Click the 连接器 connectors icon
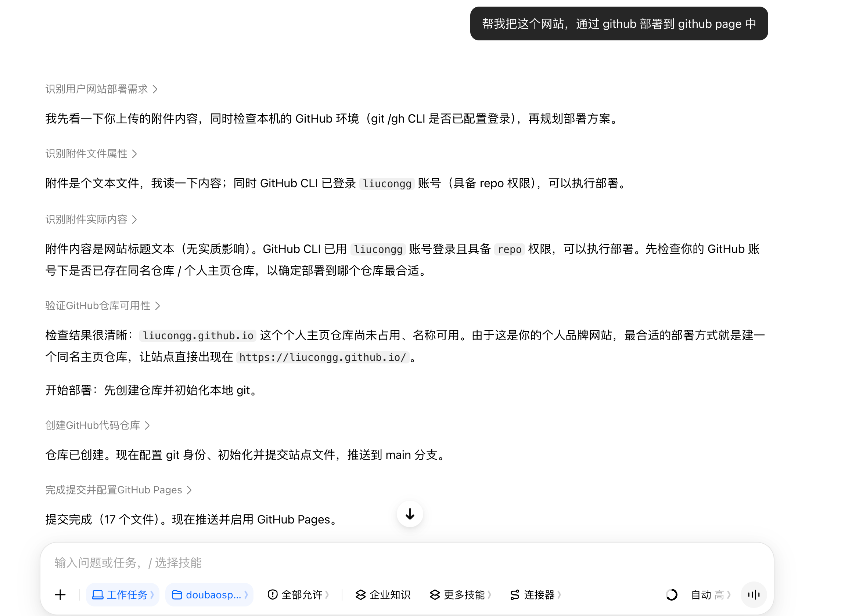The height and width of the screenshot is (616, 845). 515,595
